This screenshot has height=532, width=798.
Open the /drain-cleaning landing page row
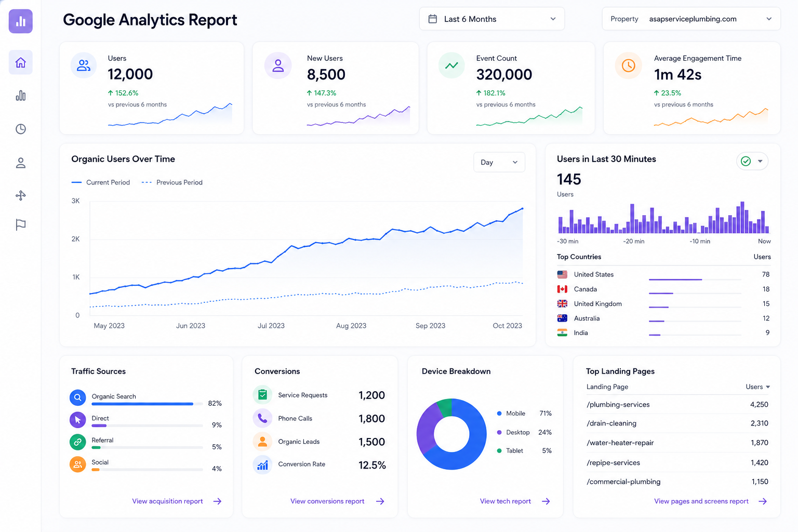coord(677,423)
